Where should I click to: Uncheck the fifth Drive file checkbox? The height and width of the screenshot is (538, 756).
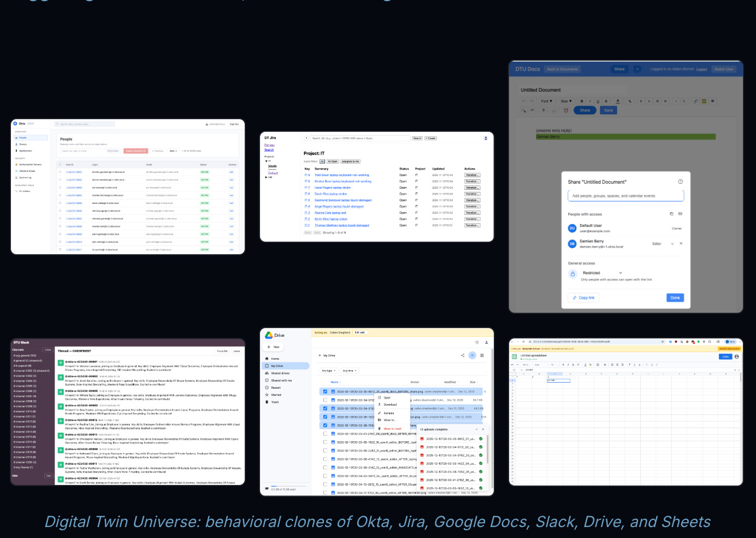[325, 425]
